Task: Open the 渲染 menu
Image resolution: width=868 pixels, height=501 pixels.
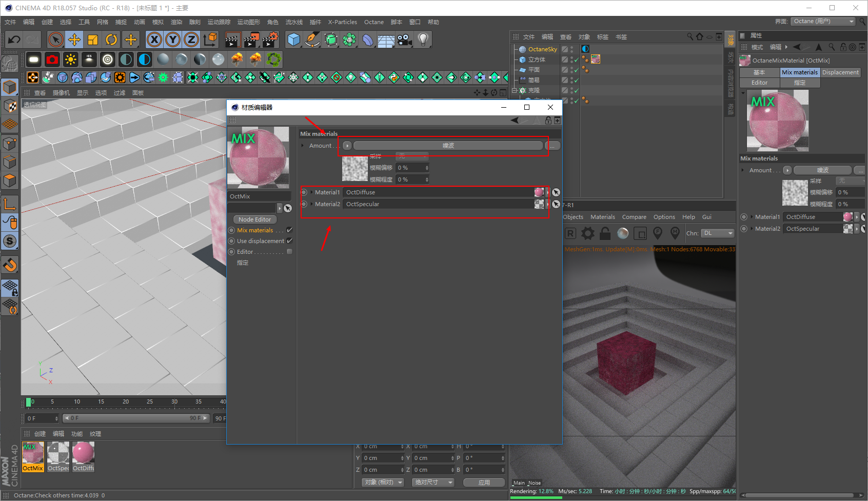Action: point(176,22)
